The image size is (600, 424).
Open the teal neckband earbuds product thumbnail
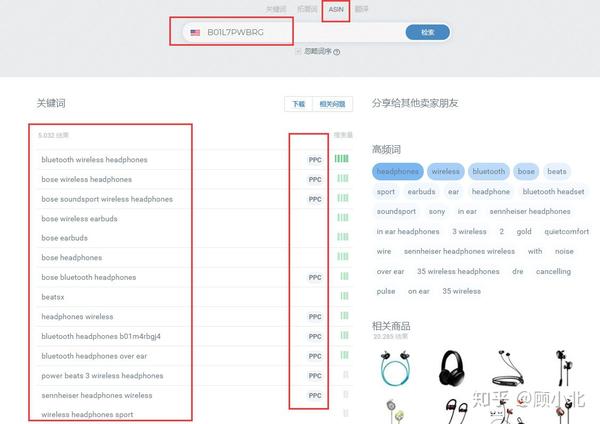[x=396, y=367]
